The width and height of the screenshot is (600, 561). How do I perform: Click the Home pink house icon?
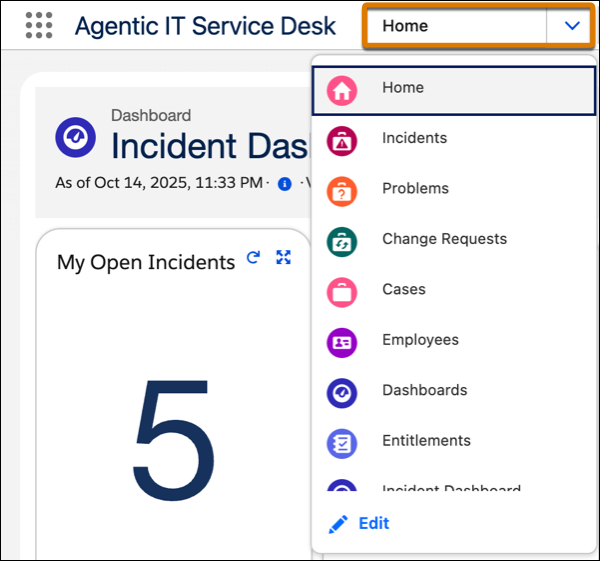[342, 91]
